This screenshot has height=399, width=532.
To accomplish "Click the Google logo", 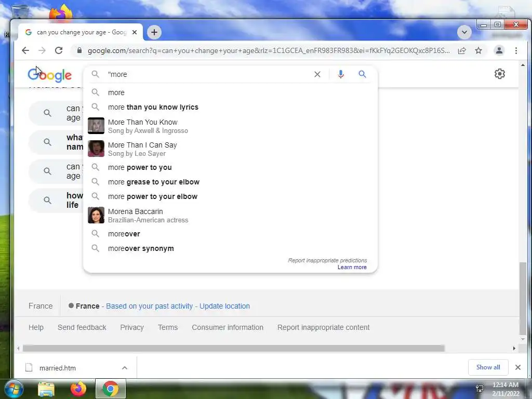I will tap(49, 75).
